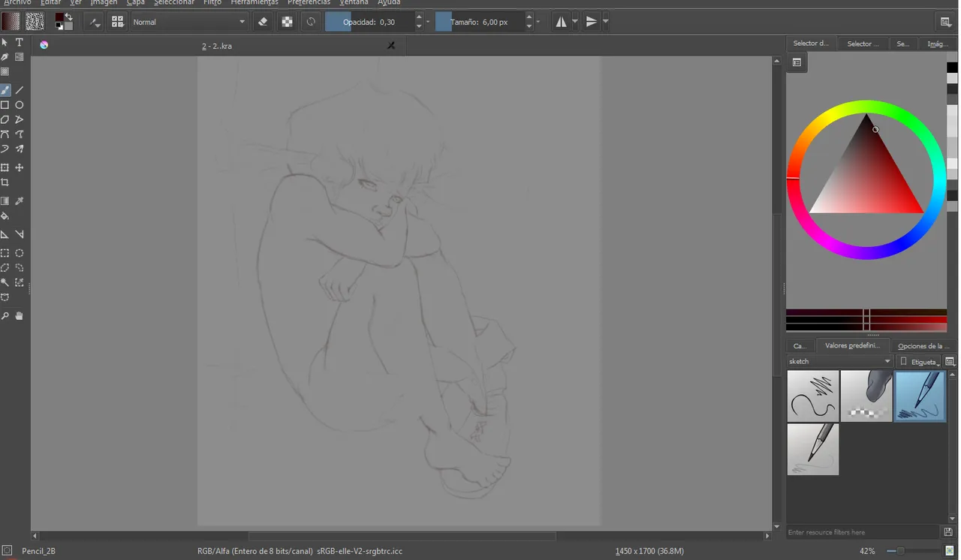Open the Archivo menu
This screenshot has height=560, width=961.
click(17, 2)
